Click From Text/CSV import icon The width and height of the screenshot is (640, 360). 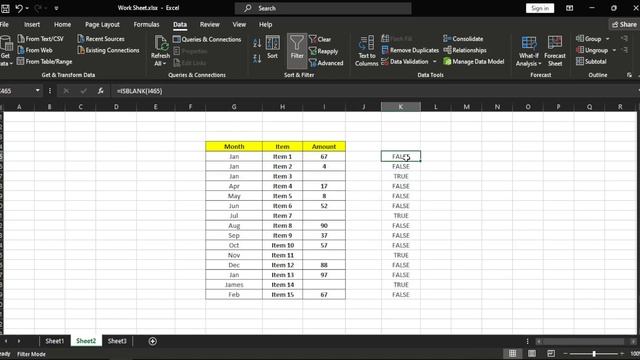tap(21, 39)
